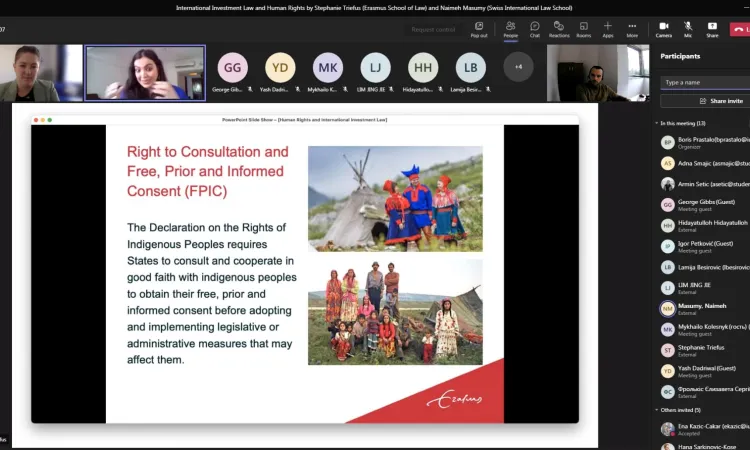Open breakout Rooms
Image resolution: width=750 pixels, height=450 pixels.
tap(584, 28)
